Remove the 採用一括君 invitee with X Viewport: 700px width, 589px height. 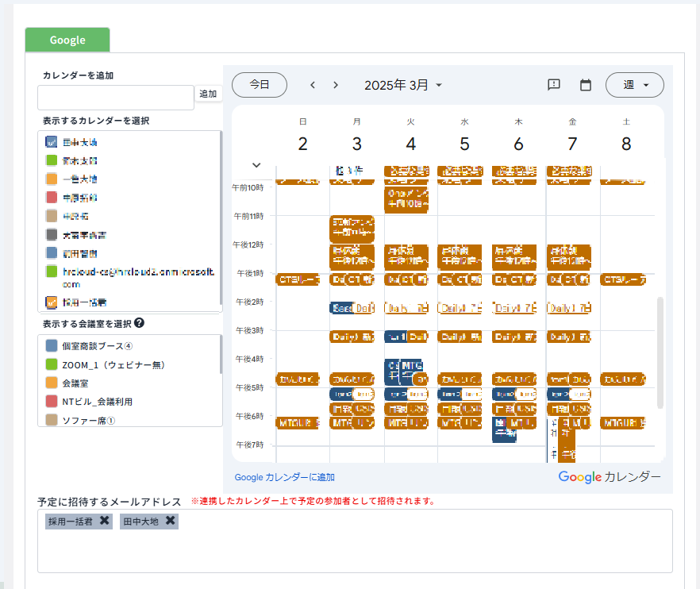pyautogui.click(x=105, y=521)
